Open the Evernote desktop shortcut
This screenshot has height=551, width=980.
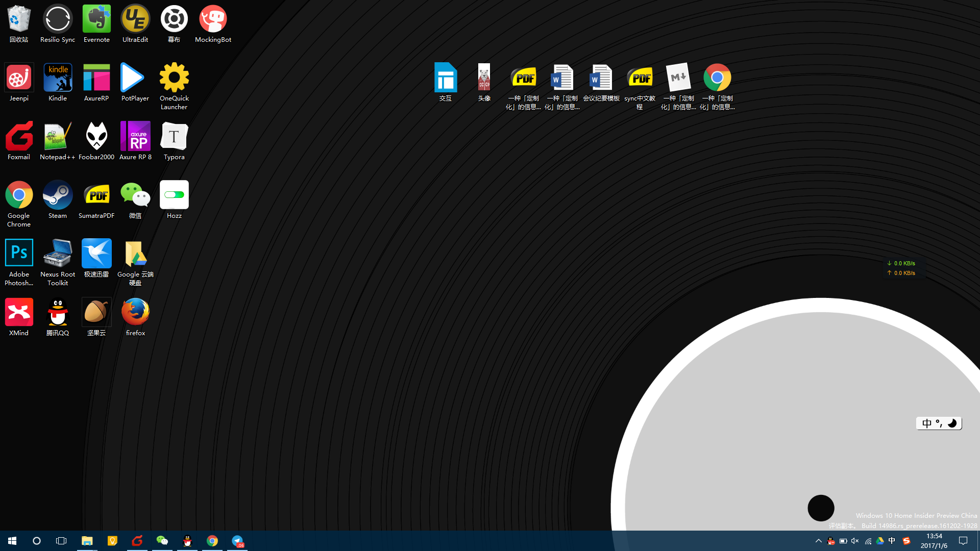[x=96, y=24]
